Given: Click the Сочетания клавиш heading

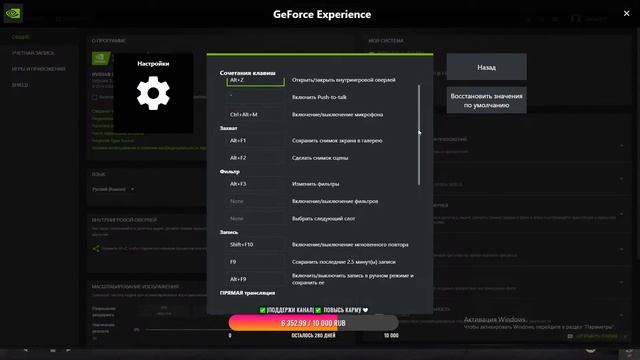Looking at the screenshot, I should (x=247, y=73).
